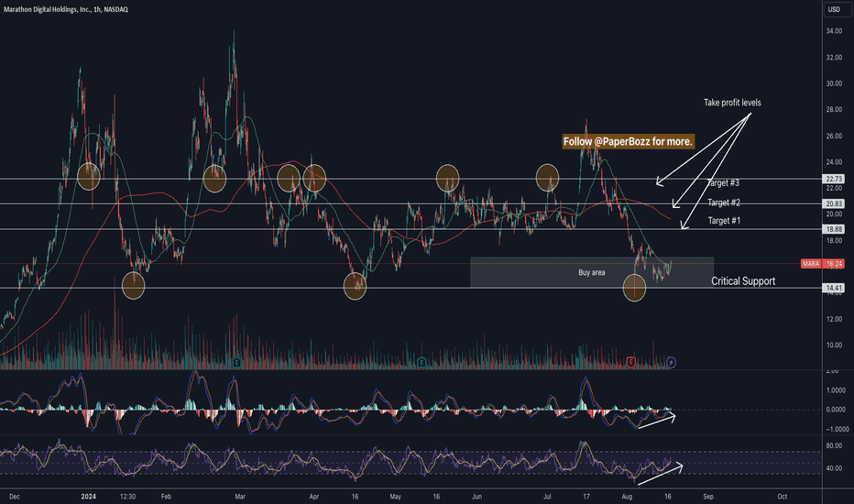Viewport: 854px width, 504px height.
Task: Click the 'Take profit levels' text annotation
Action: 732,103
